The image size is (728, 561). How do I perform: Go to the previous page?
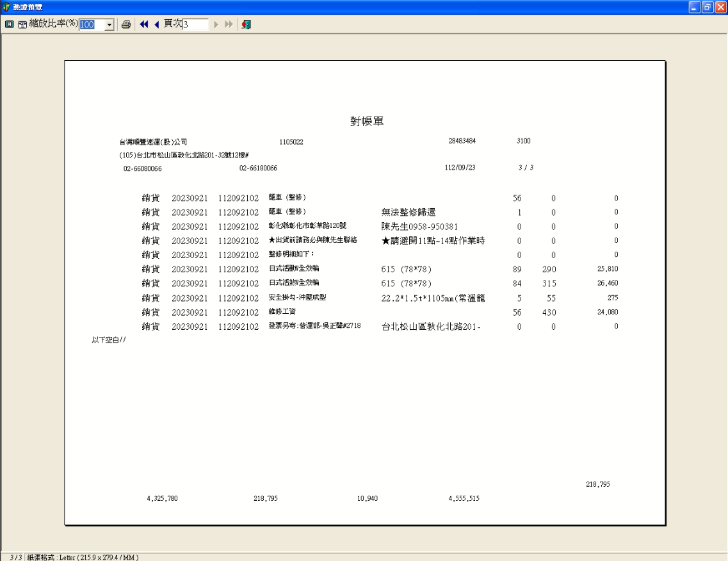click(x=156, y=24)
